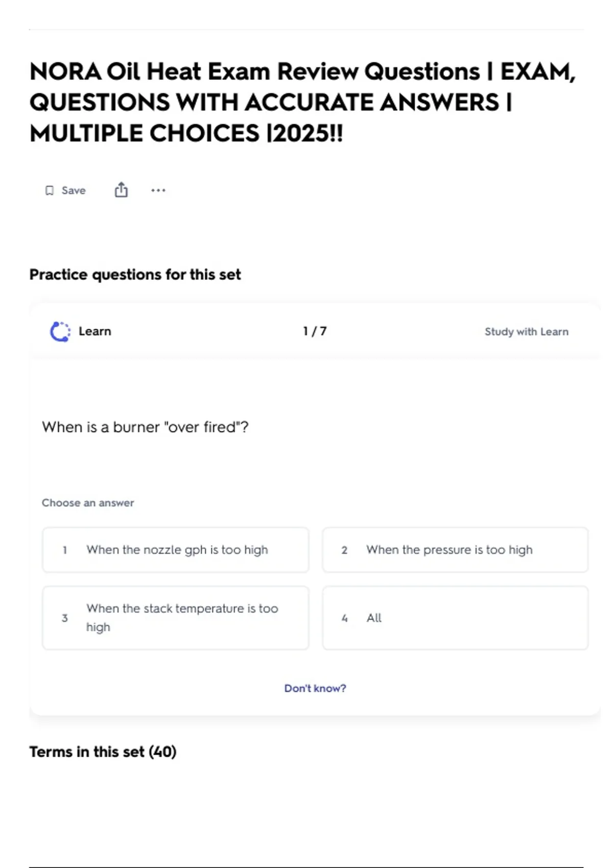Click the number 3 badge on the stack temperature answer
This screenshot has width=613, height=868.
tap(65, 618)
